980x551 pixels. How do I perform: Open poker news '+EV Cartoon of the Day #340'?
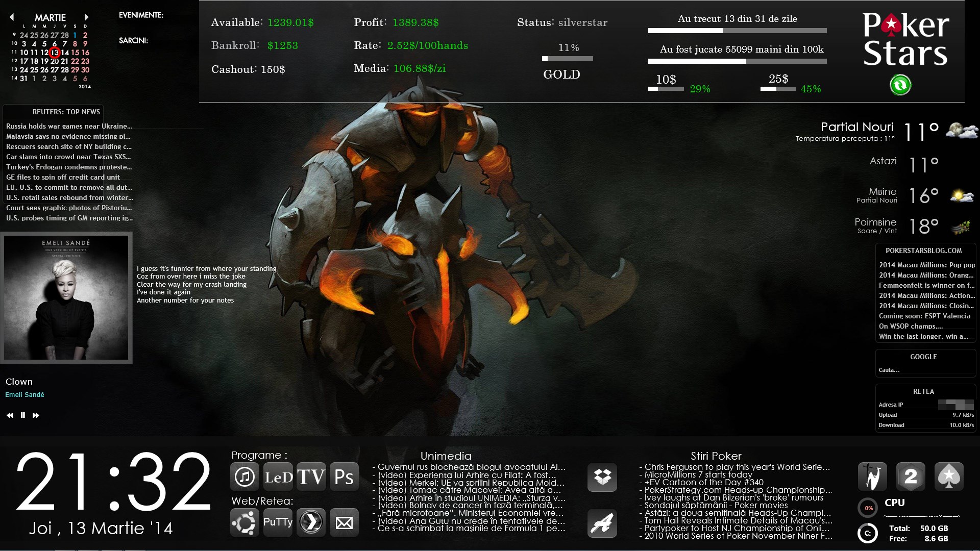tap(702, 482)
